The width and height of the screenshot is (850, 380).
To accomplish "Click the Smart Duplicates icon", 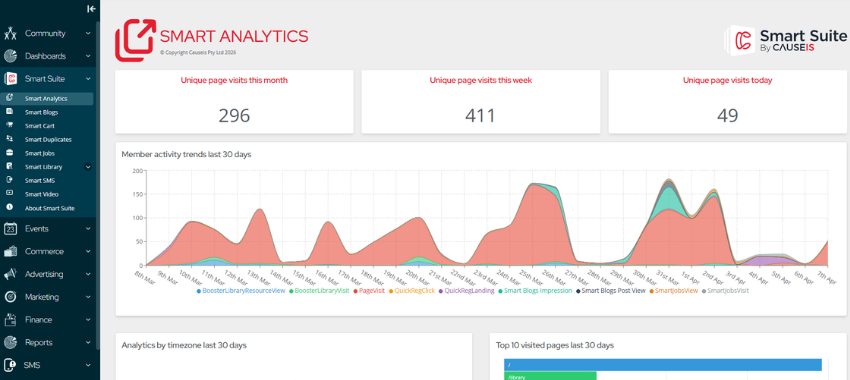I will tap(9, 139).
